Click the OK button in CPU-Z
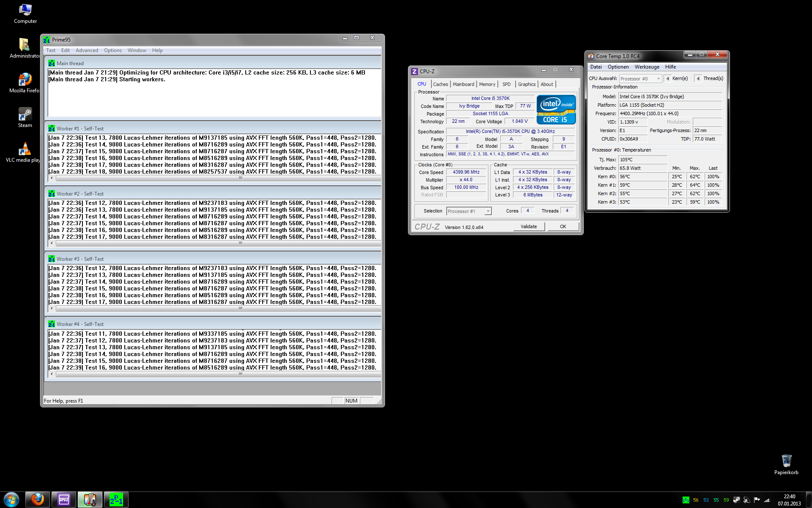The height and width of the screenshot is (508, 812). (563, 226)
